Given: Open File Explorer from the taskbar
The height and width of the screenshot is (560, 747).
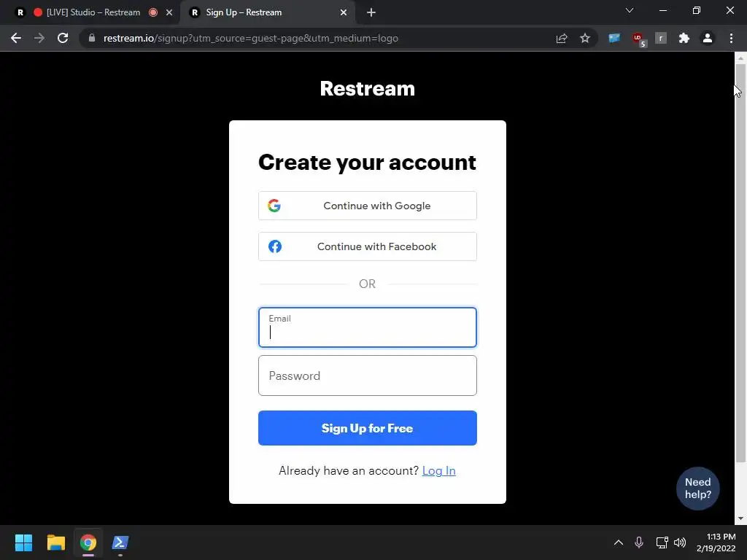Looking at the screenshot, I should point(55,542).
